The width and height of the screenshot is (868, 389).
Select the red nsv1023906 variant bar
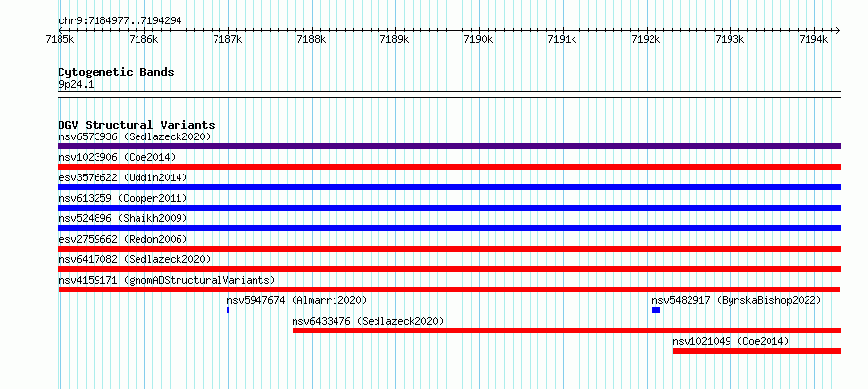click(449, 167)
